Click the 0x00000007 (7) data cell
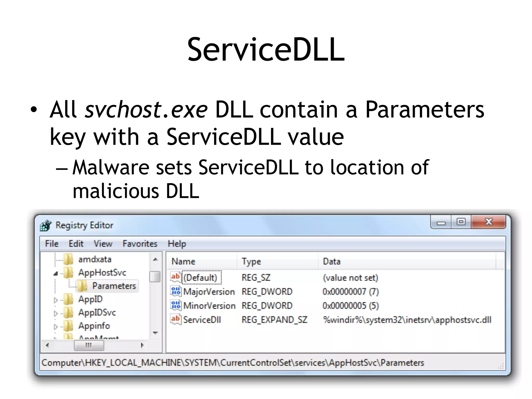The height and width of the screenshot is (399, 532). [351, 292]
